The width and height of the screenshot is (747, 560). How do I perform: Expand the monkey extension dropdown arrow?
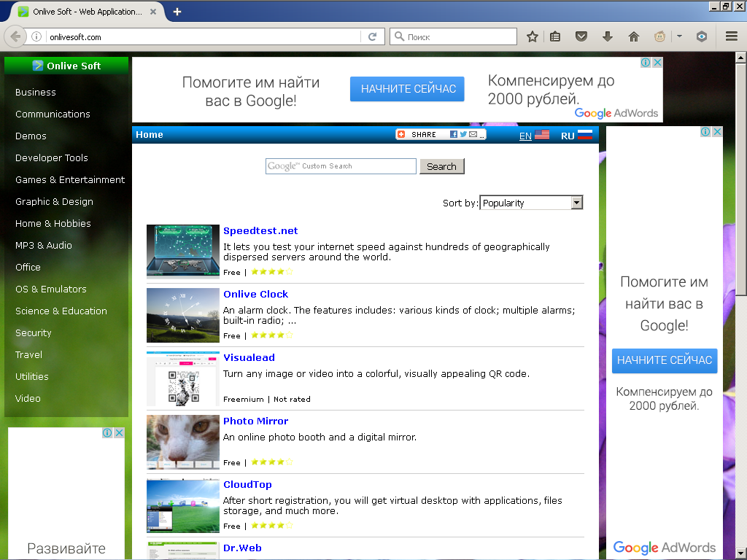click(679, 36)
